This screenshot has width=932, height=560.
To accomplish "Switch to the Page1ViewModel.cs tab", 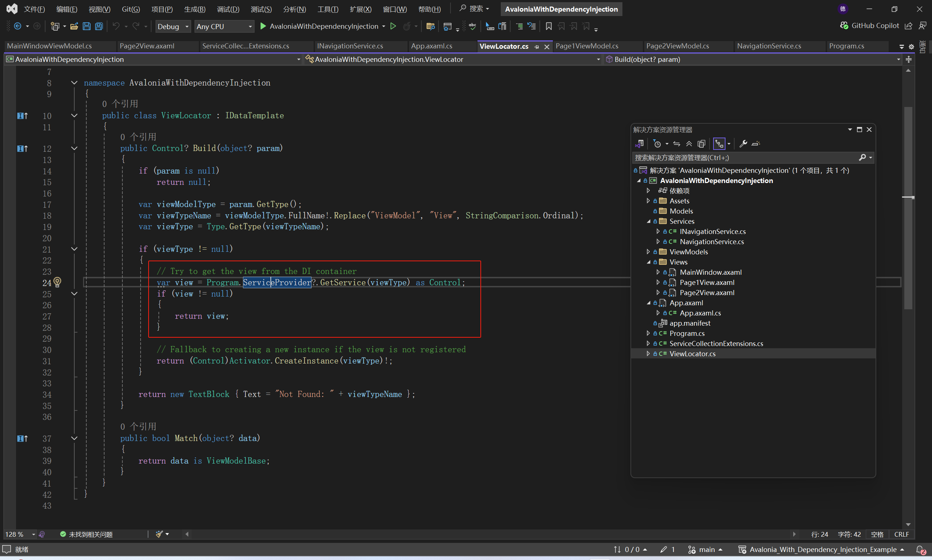I will click(x=587, y=45).
